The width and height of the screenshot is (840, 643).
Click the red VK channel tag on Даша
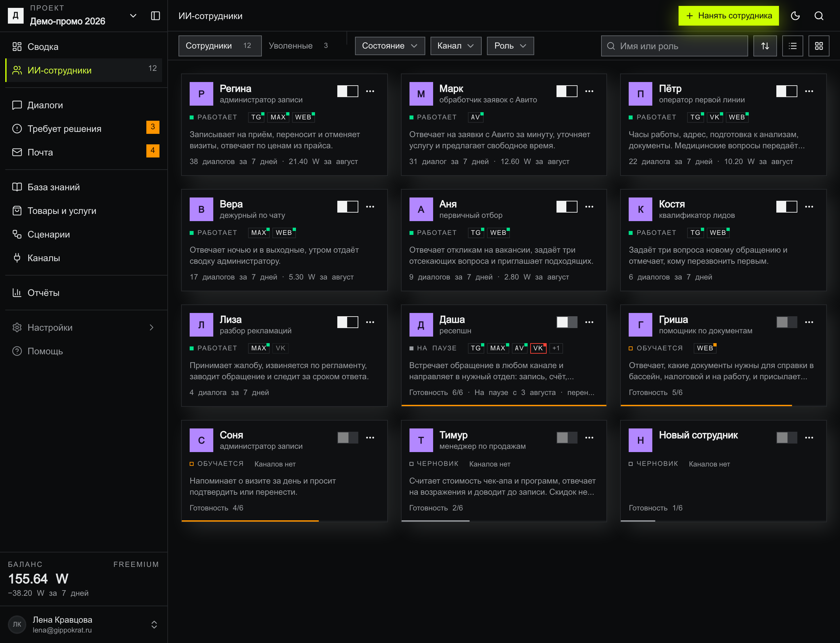point(538,348)
